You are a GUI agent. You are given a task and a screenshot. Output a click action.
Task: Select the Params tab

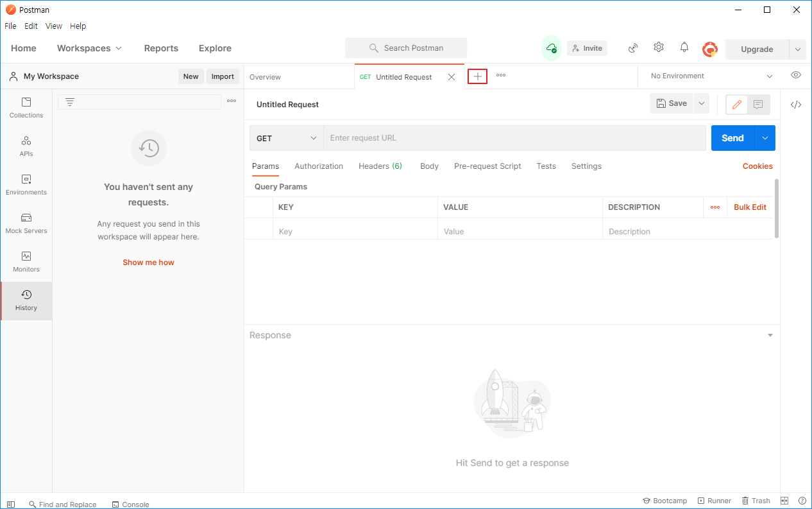(266, 166)
